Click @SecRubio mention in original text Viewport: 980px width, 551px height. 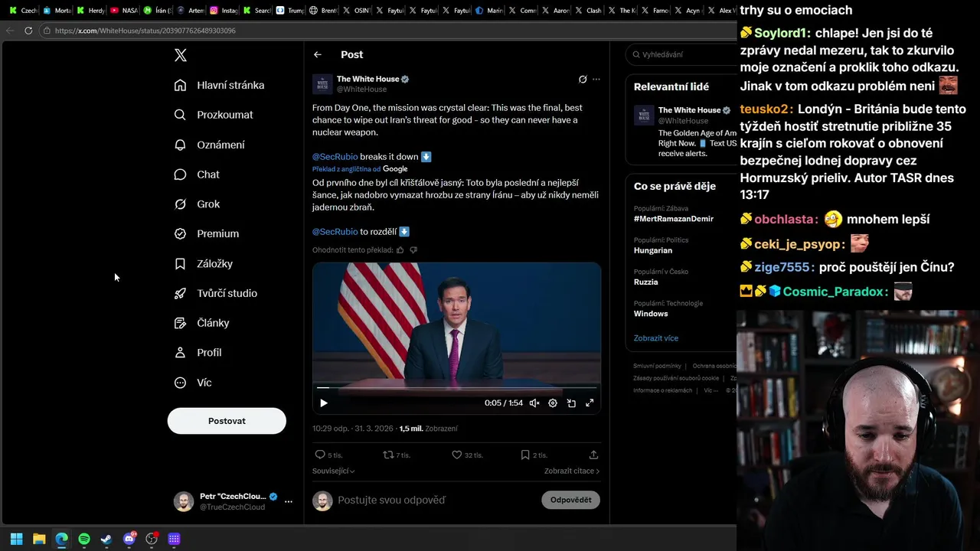(x=335, y=157)
